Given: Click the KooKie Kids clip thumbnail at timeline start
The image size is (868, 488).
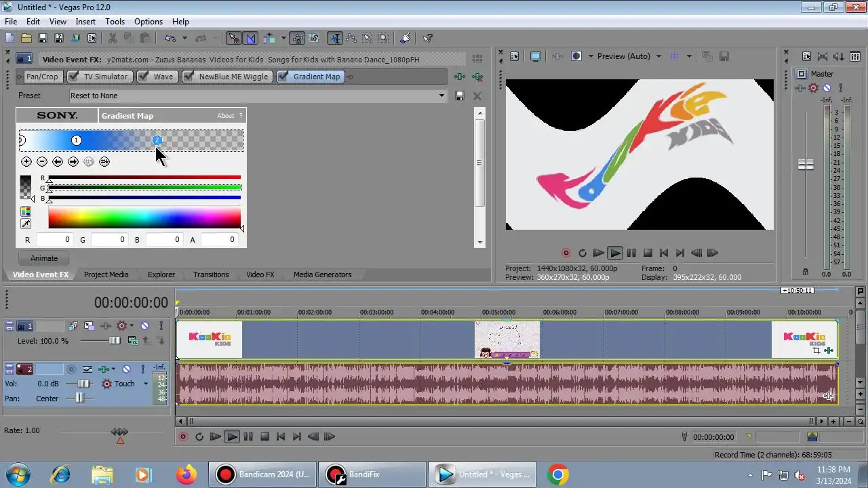Looking at the screenshot, I should (x=210, y=340).
